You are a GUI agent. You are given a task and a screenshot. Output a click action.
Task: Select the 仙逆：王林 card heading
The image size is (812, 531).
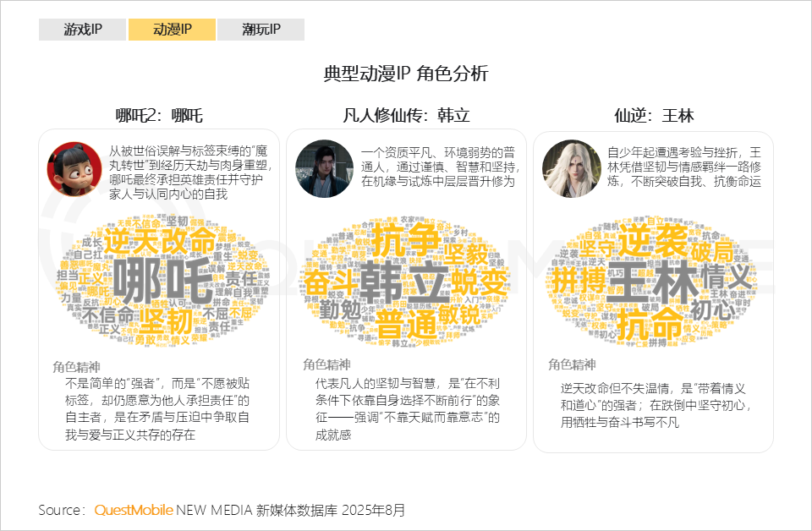tap(654, 116)
